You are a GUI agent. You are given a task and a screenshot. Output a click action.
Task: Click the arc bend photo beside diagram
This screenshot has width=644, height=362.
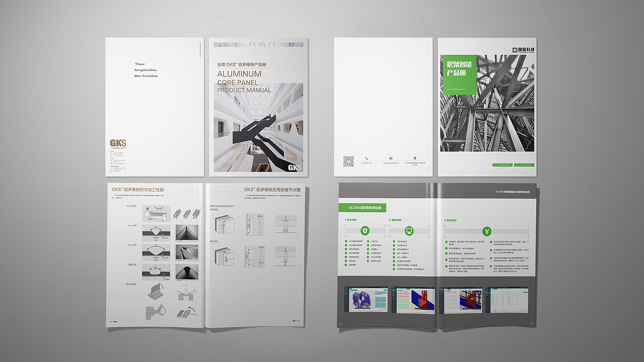[187, 272]
